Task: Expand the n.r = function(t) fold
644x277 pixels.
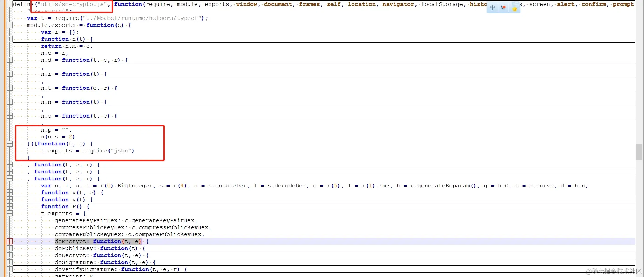Action: click(9, 74)
